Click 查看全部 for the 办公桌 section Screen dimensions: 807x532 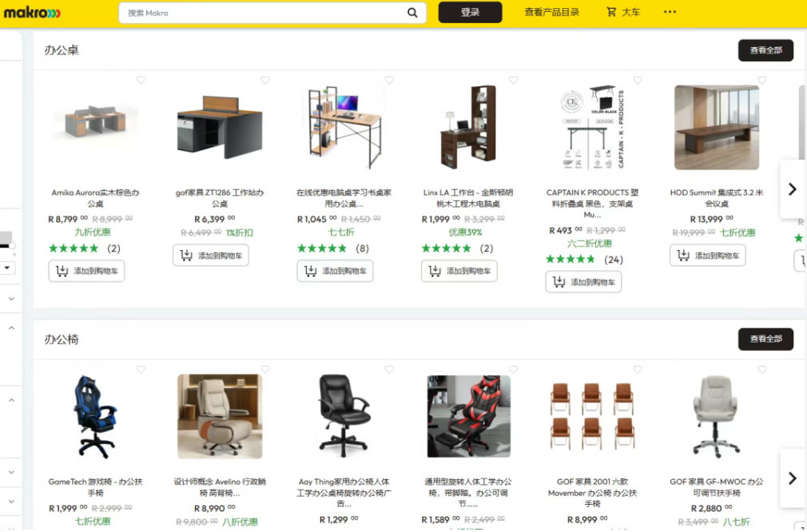pyautogui.click(x=765, y=50)
